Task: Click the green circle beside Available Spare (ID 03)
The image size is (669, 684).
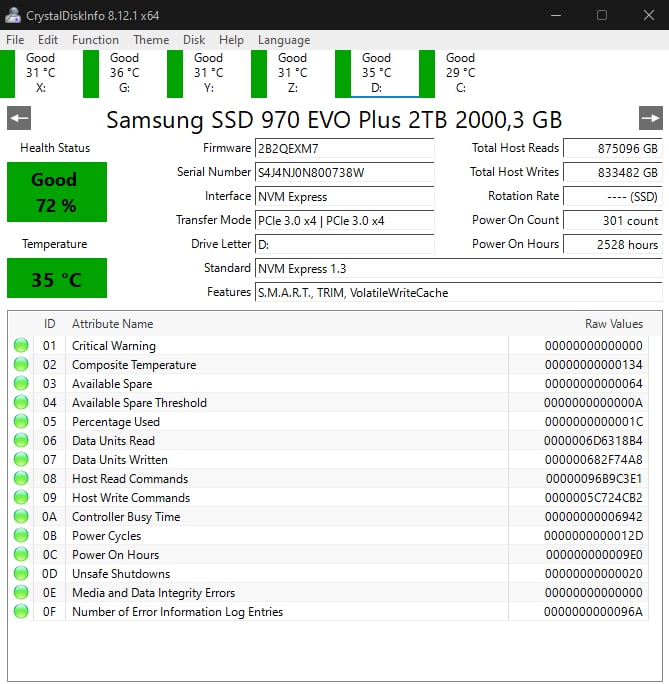Action: [21, 383]
